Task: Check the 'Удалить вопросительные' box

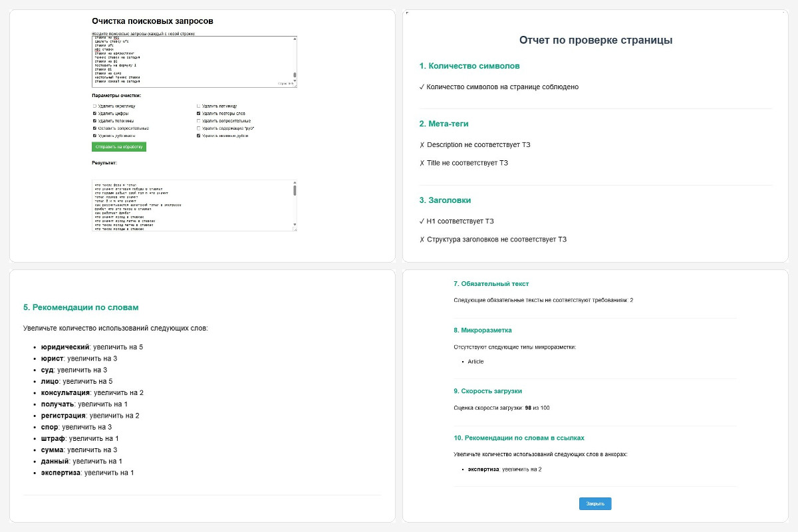Action: click(x=198, y=121)
